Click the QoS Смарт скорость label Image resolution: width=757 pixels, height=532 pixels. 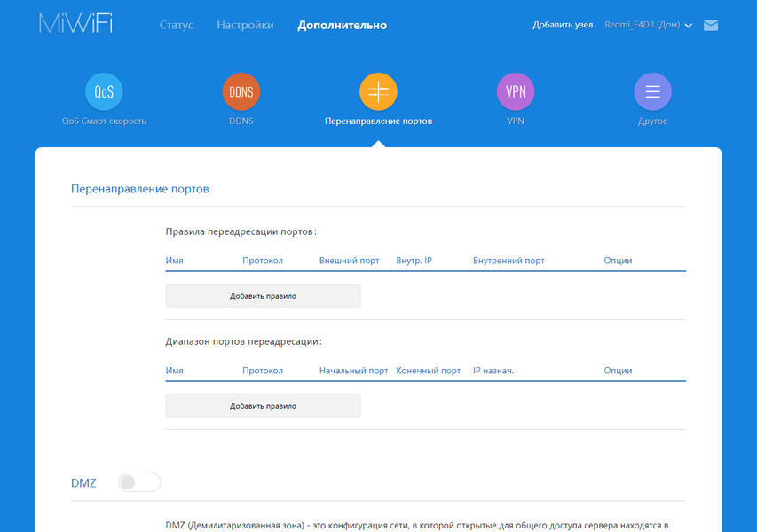[104, 121]
